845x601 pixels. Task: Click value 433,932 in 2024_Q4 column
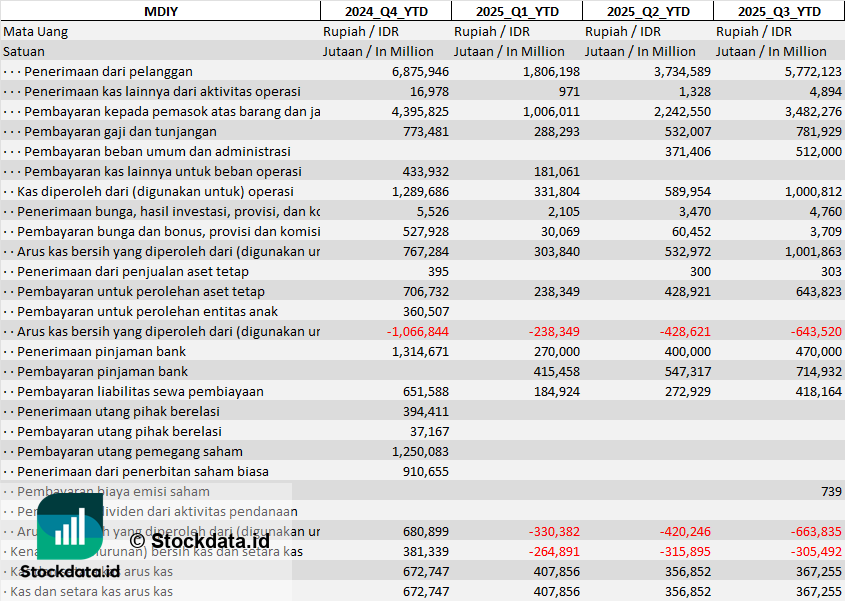point(426,171)
